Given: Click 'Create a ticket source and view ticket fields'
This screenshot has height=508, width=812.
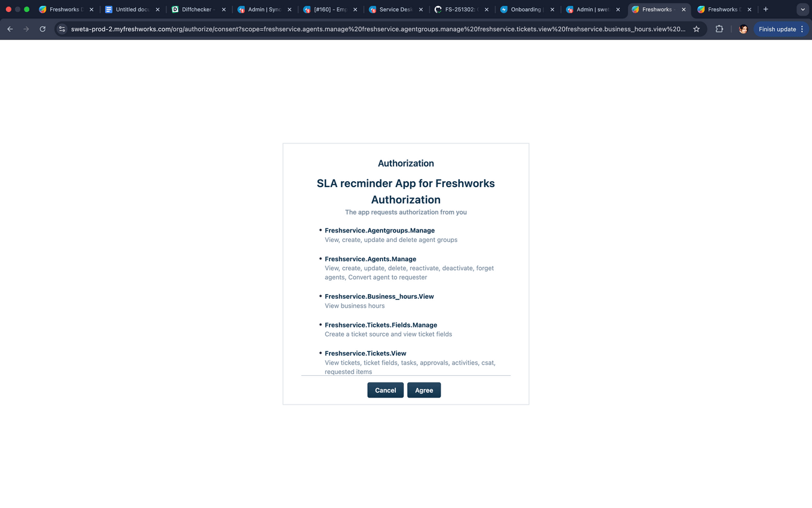Looking at the screenshot, I should point(388,334).
